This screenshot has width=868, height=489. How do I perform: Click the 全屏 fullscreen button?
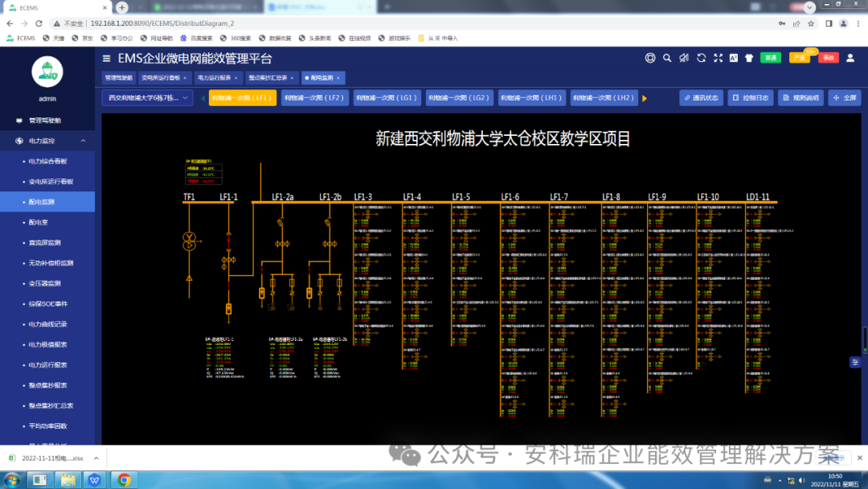845,98
